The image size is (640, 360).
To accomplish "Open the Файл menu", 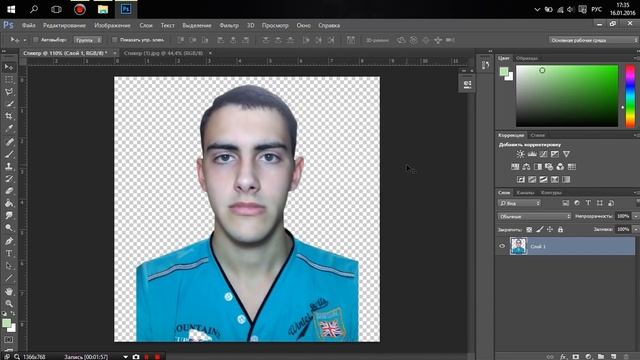I will [29, 25].
